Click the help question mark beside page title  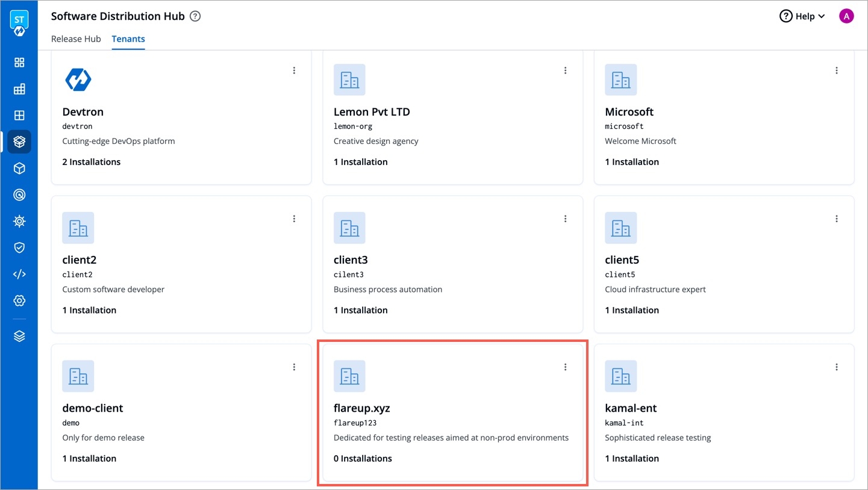coord(195,16)
